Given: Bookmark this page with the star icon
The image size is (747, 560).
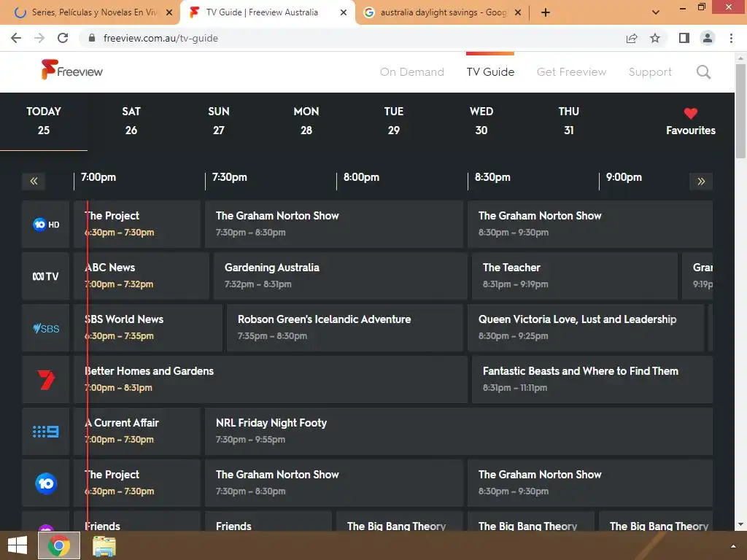Looking at the screenshot, I should coord(655,38).
